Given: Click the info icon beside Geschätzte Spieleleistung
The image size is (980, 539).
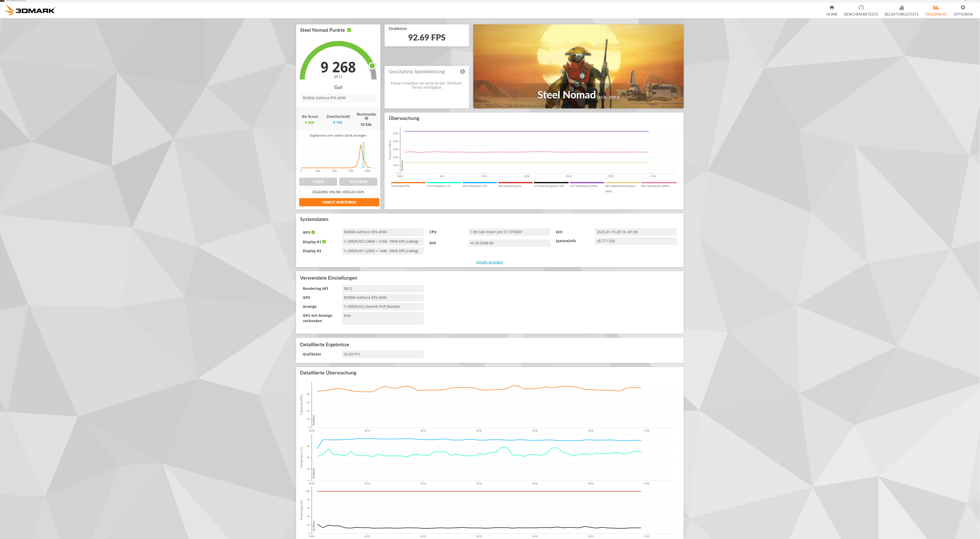Looking at the screenshot, I should 462,72.
